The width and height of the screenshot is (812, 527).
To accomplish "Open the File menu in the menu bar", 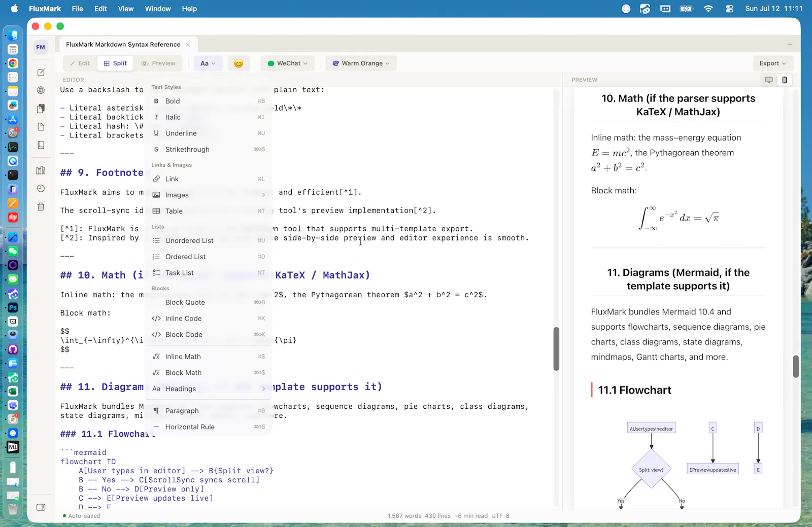I will tap(78, 9).
